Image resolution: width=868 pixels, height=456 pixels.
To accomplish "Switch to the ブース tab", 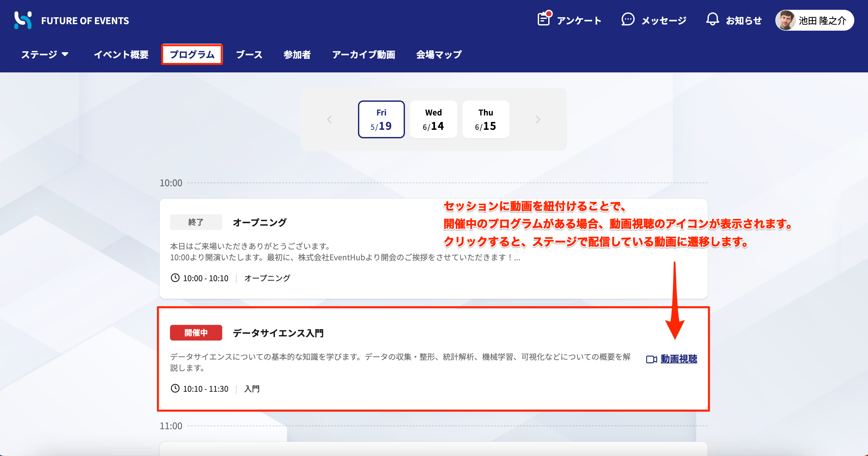I will (249, 54).
